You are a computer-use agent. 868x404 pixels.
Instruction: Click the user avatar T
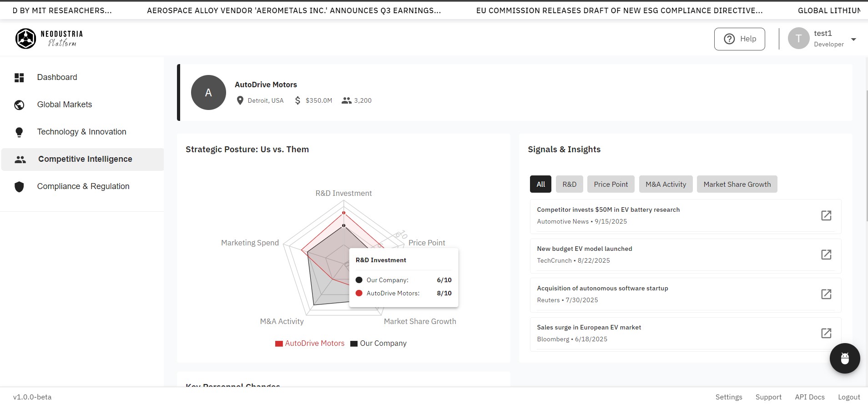pos(798,39)
